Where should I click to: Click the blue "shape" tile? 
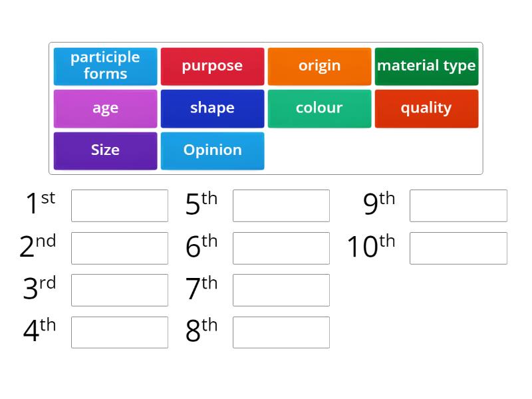[x=213, y=108]
